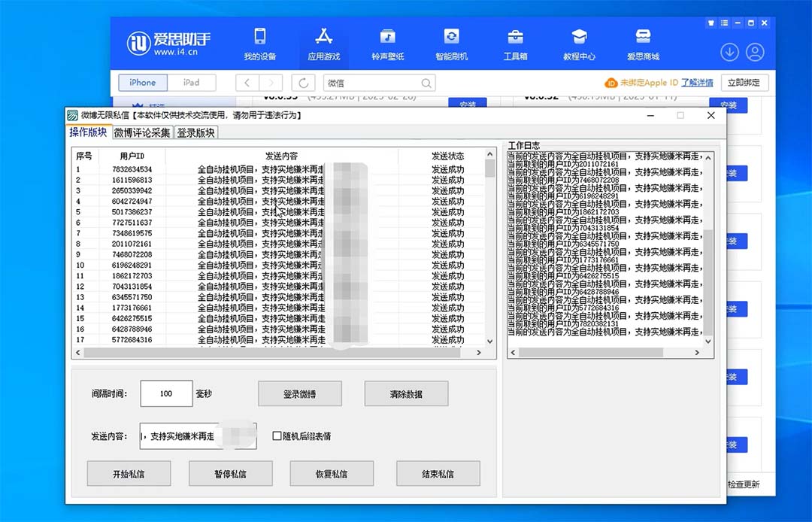Click the download manager circle icon
The image size is (812, 522).
pyautogui.click(x=729, y=52)
